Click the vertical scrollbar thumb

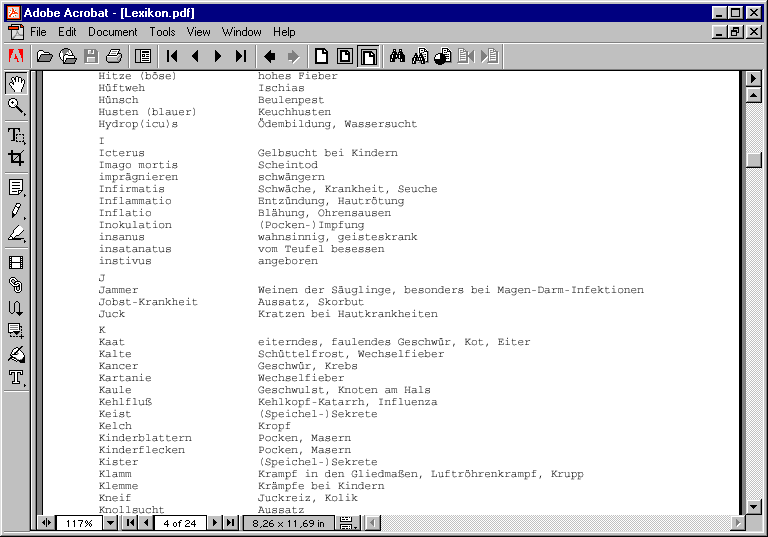(755, 159)
